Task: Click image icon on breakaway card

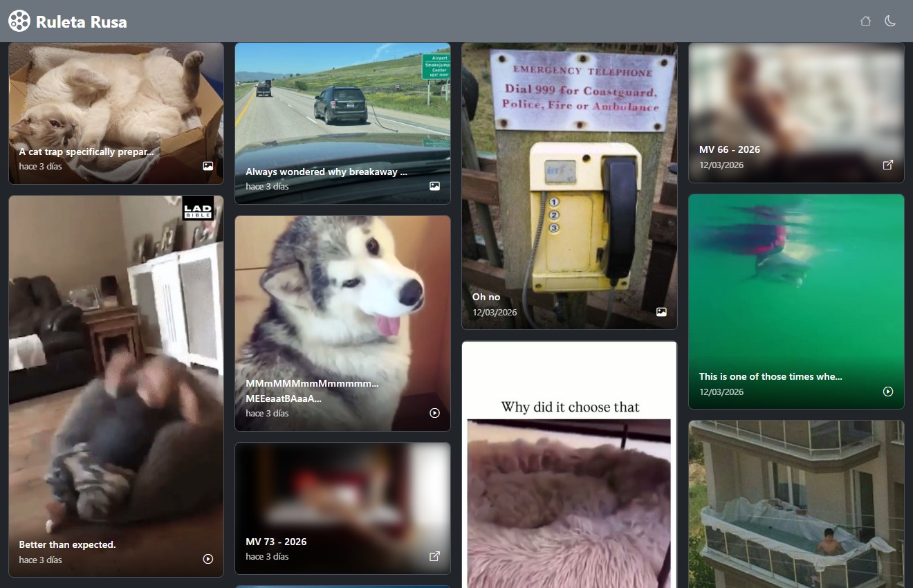Action: [434, 186]
